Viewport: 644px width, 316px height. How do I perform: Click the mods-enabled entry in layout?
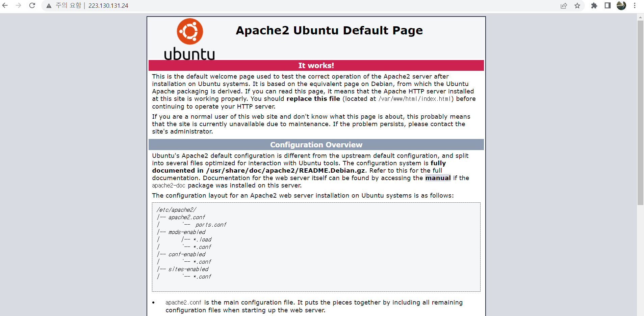(x=187, y=232)
